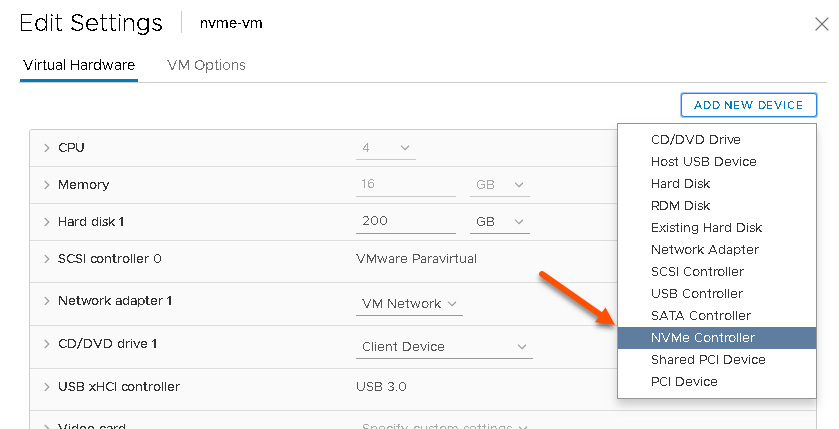Click ADD NEW DEVICE button
This screenshot has height=429, width=839.
[748, 105]
